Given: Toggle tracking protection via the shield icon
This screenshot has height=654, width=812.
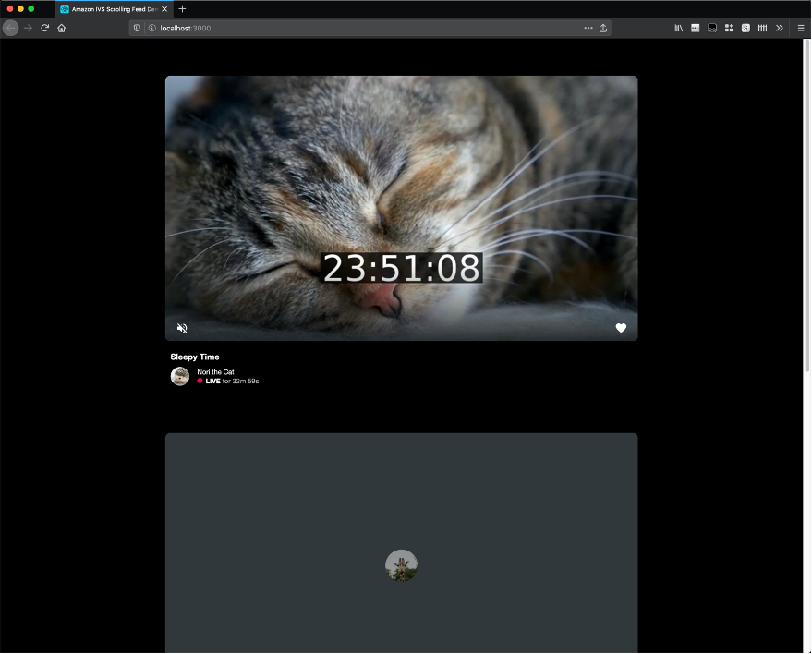Looking at the screenshot, I should point(136,28).
